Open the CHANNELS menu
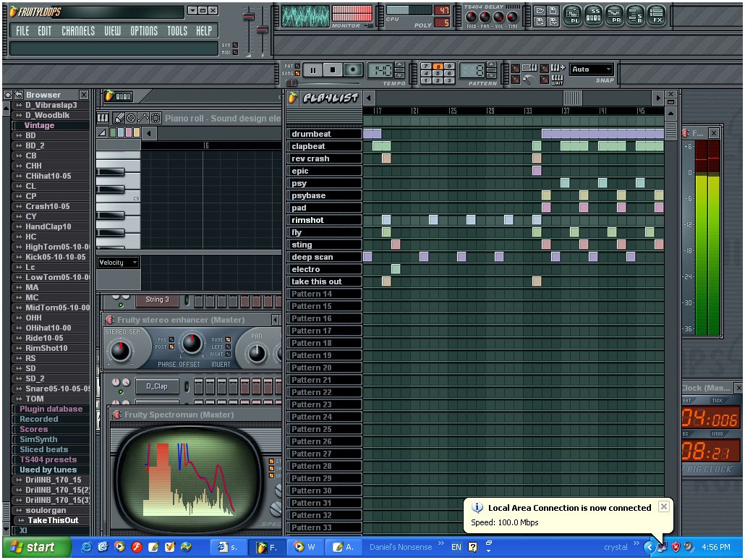 (78, 31)
